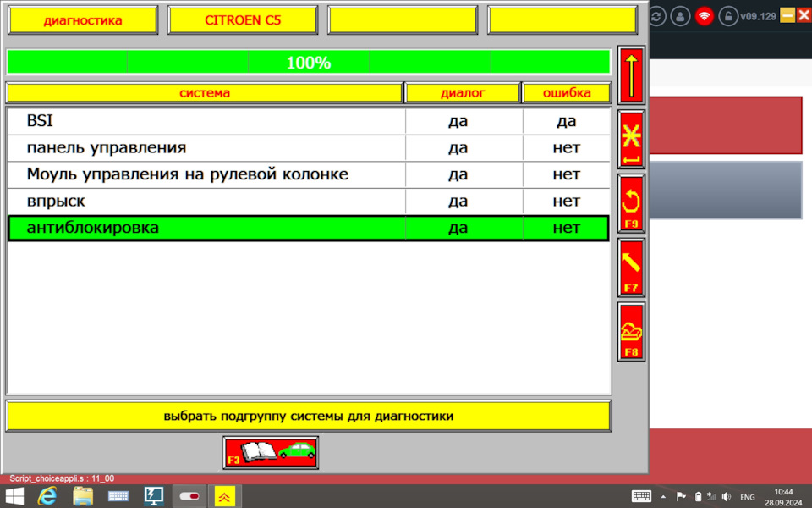Click the clock showing 10:44
Screen dimensions: 812x508
point(783,492)
